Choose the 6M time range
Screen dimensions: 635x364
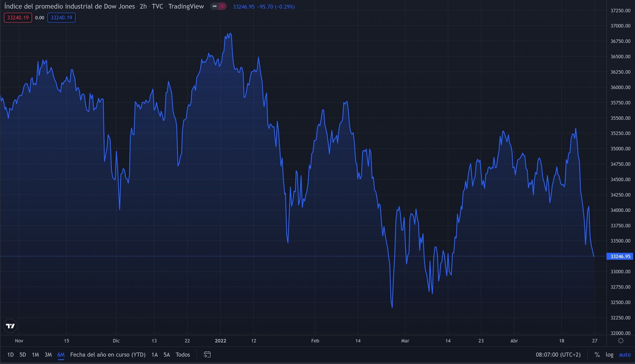61,355
